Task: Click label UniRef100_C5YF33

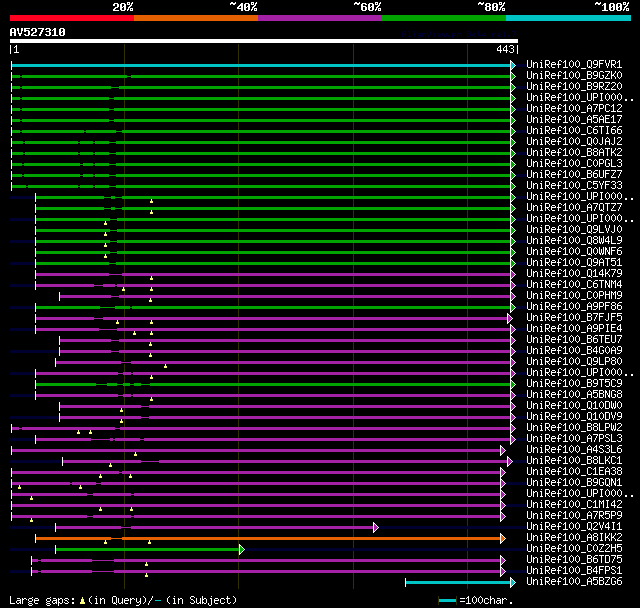Action: [574, 186]
